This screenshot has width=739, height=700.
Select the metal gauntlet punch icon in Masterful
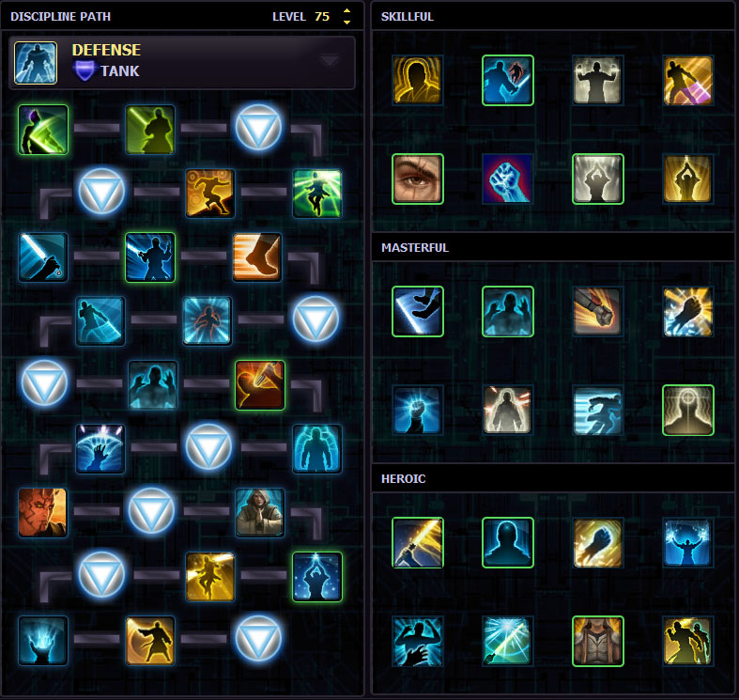(x=597, y=311)
